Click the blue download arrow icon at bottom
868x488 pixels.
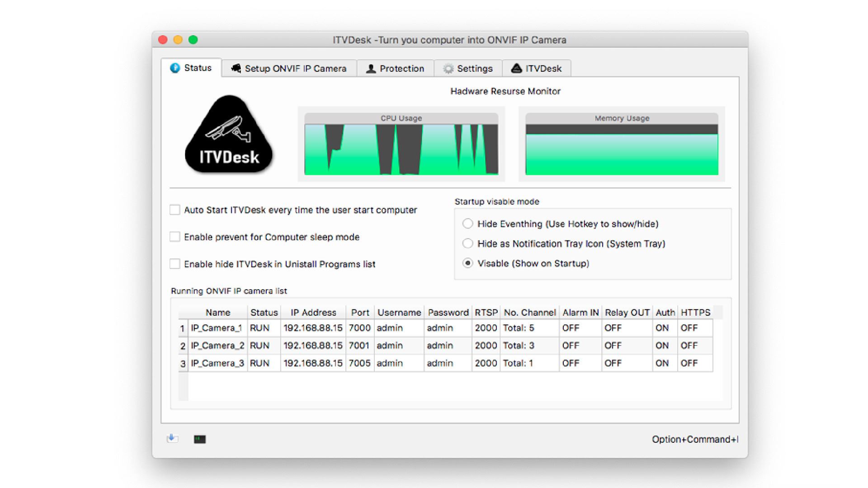point(172,439)
